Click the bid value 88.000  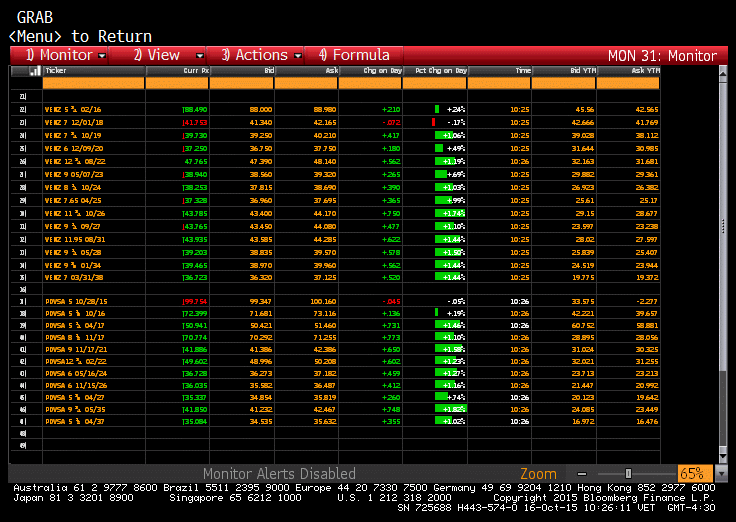tap(261, 109)
